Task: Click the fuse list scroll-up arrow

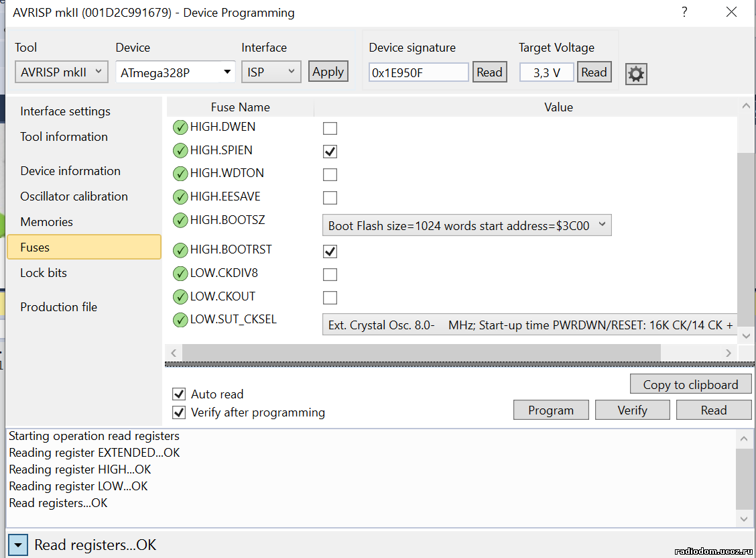Action: [746, 105]
